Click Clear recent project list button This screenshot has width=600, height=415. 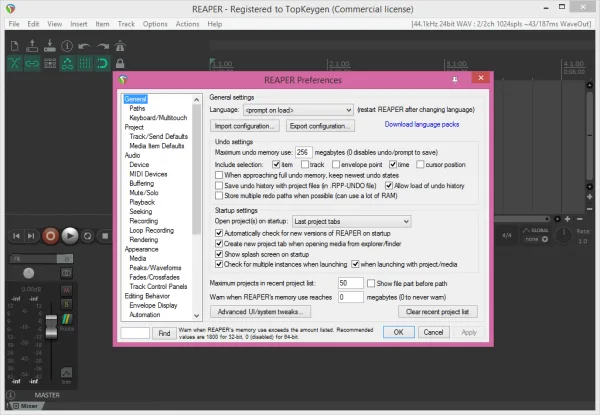click(x=438, y=312)
